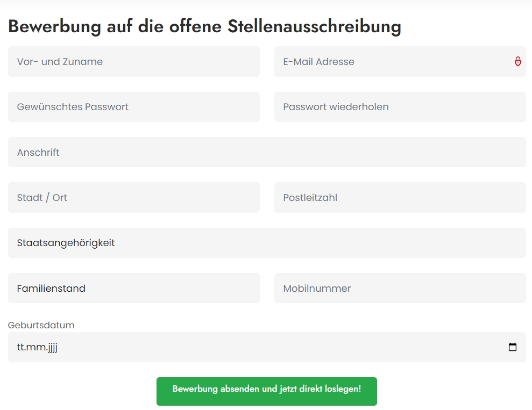Click the Geburtsdatum label text

click(41, 325)
